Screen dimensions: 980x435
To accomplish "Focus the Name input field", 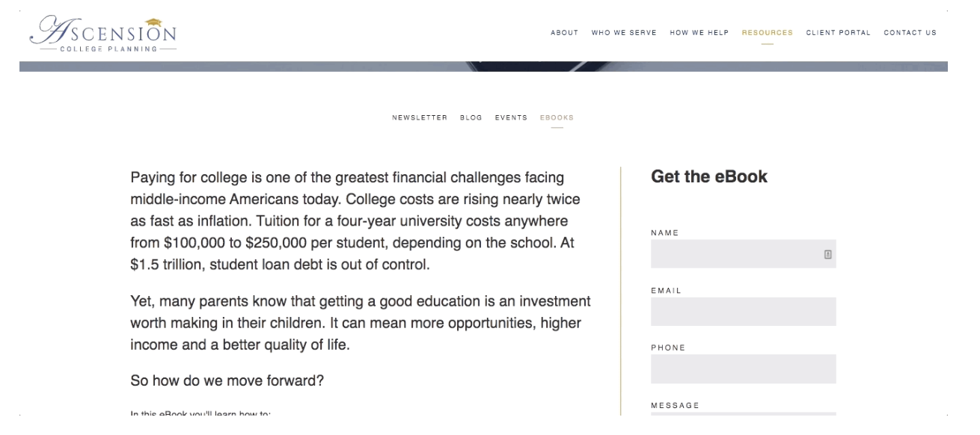I will pyautogui.click(x=743, y=254).
